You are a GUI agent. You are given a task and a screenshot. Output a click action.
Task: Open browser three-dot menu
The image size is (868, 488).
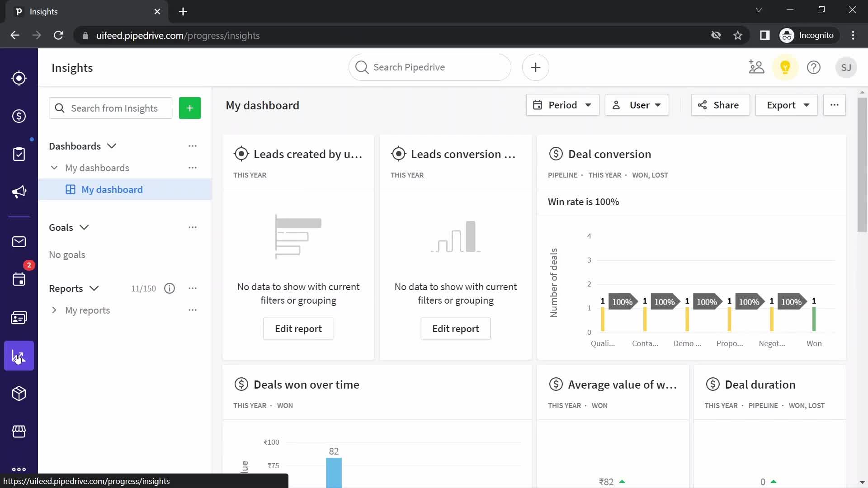point(853,35)
